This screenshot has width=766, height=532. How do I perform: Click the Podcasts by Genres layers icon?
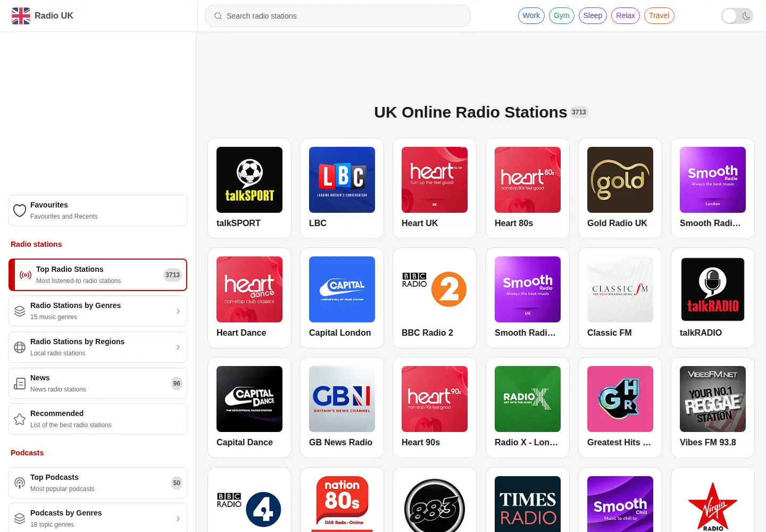click(20, 519)
